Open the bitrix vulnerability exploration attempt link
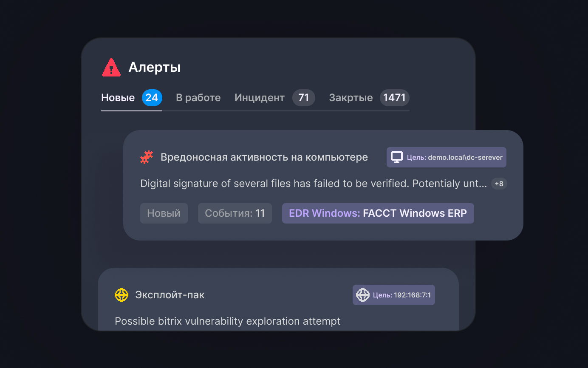 coord(228,321)
